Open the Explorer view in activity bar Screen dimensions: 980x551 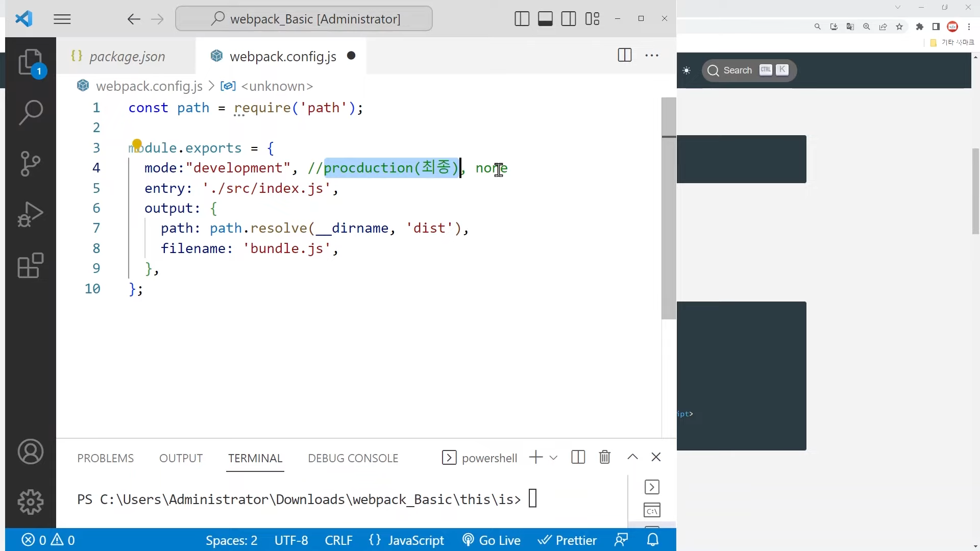tap(30, 62)
